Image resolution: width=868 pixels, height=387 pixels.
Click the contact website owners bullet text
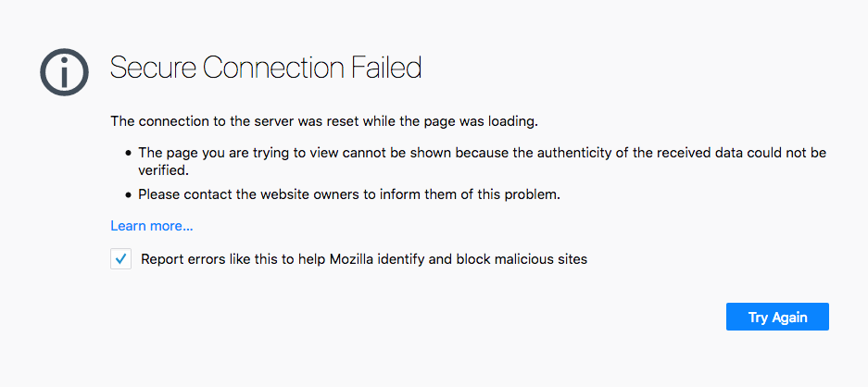[x=349, y=194]
